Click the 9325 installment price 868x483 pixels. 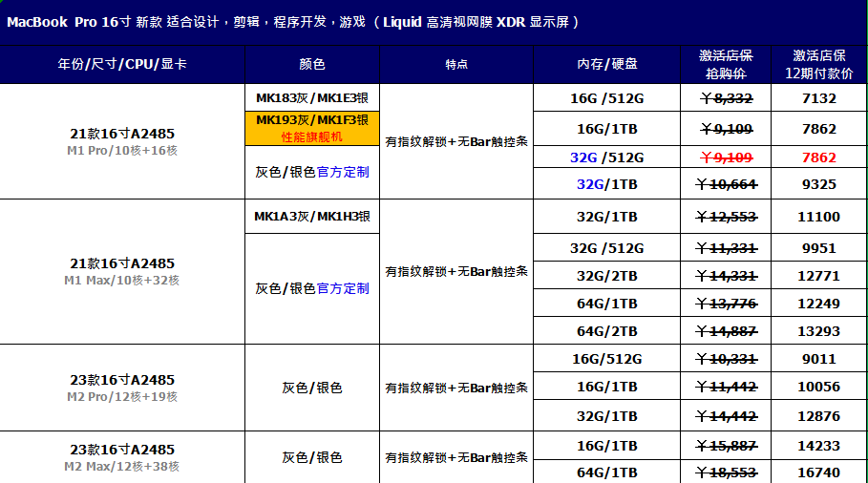pos(819,184)
